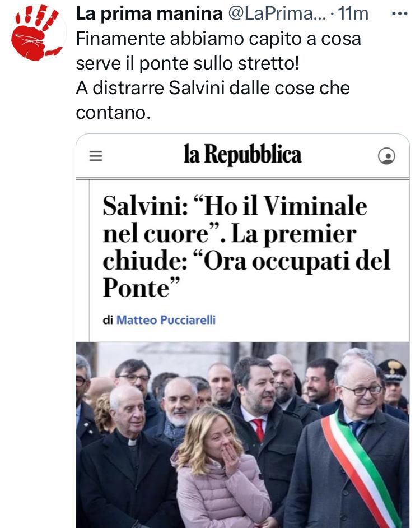
Task: Click woman in pink puffer jacket in photo
Action: 222,471
